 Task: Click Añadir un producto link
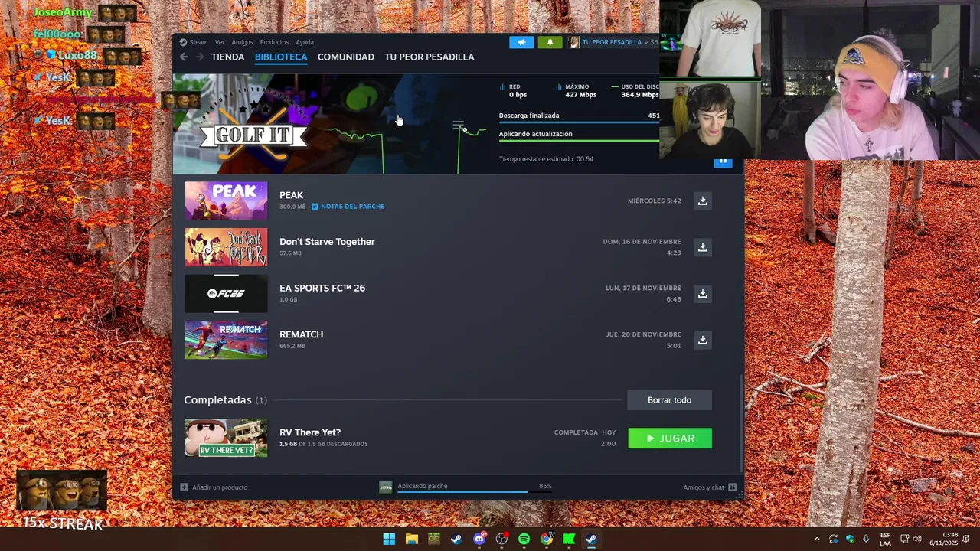click(x=220, y=487)
